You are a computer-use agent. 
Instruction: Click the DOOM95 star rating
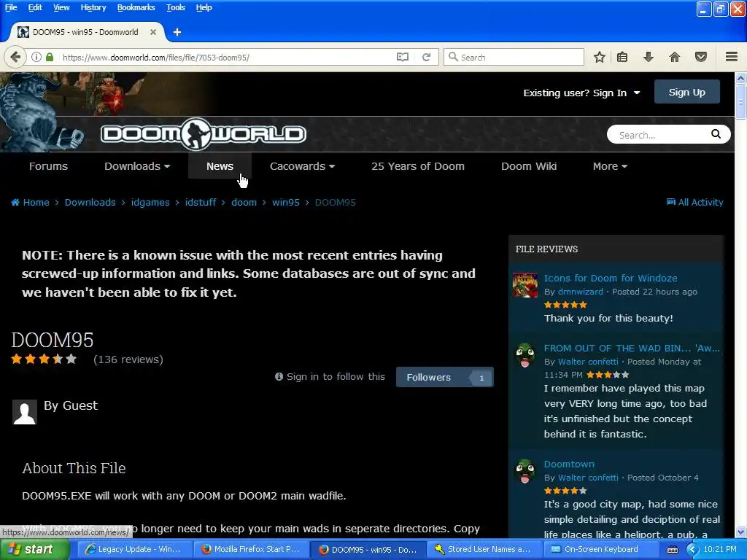pyautogui.click(x=44, y=359)
